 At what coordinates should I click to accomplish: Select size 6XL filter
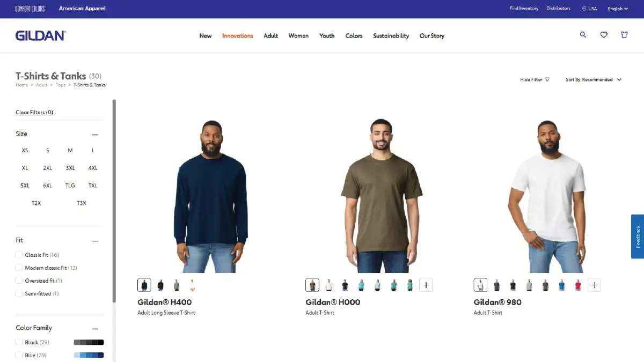pos(48,186)
